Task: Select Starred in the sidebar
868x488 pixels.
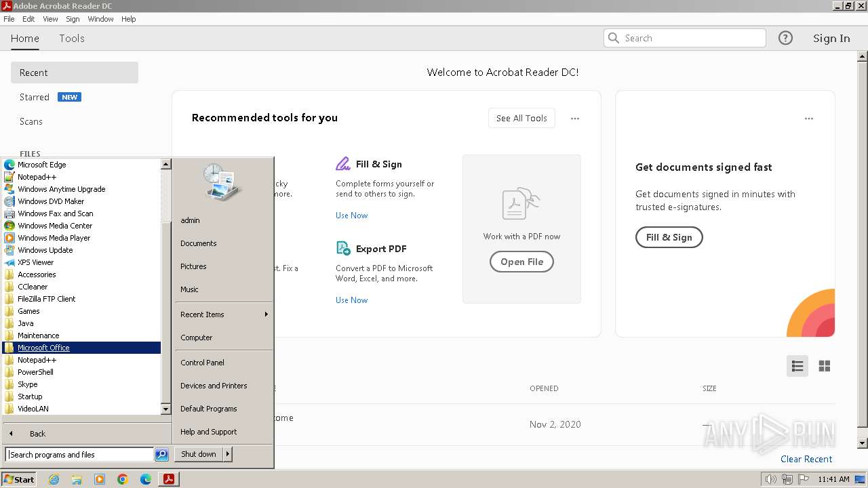Action: pyautogui.click(x=35, y=97)
